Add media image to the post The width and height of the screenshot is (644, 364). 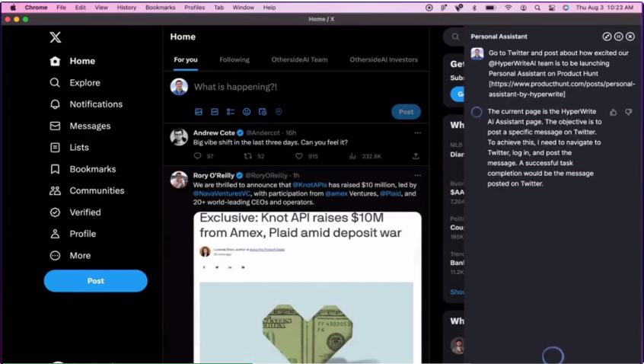(199, 112)
